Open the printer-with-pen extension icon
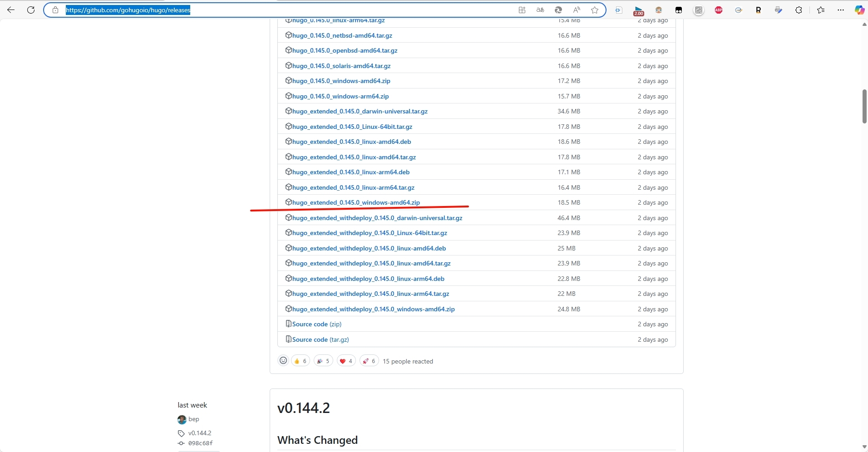The image size is (868, 452). click(x=779, y=10)
